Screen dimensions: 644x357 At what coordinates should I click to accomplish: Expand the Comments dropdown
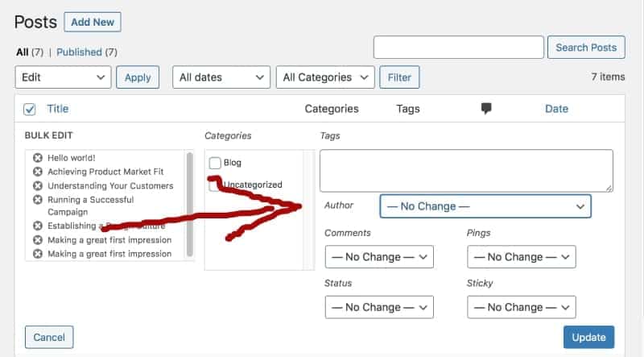(x=379, y=257)
